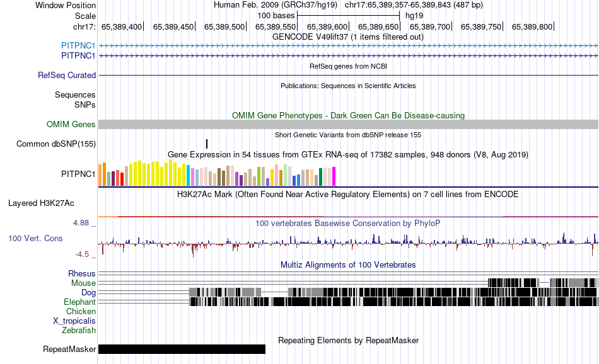
Task: Click the Scale label
Action: (x=86, y=16)
